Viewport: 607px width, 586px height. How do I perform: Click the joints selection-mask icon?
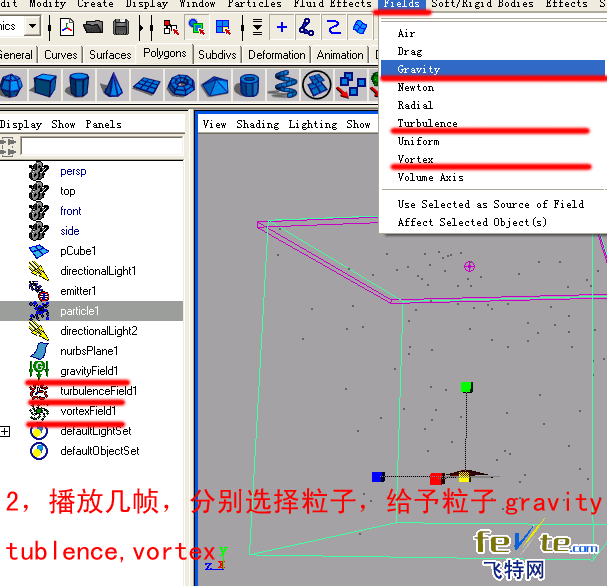click(x=307, y=27)
